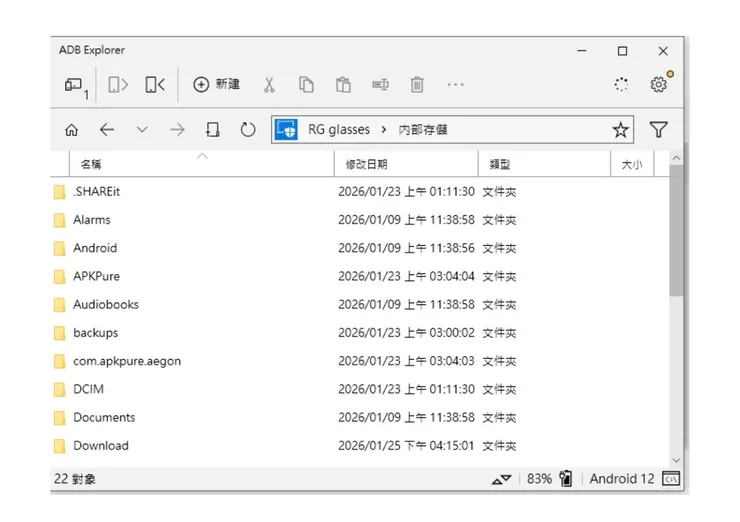Click the 83% battery level text

(539, 479)
